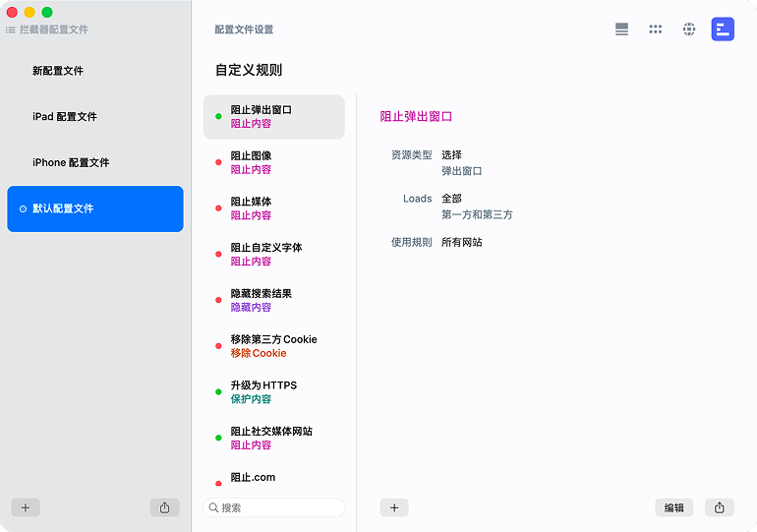
Task: Click the 保护内容 green label
Action: tap(251, 399)
